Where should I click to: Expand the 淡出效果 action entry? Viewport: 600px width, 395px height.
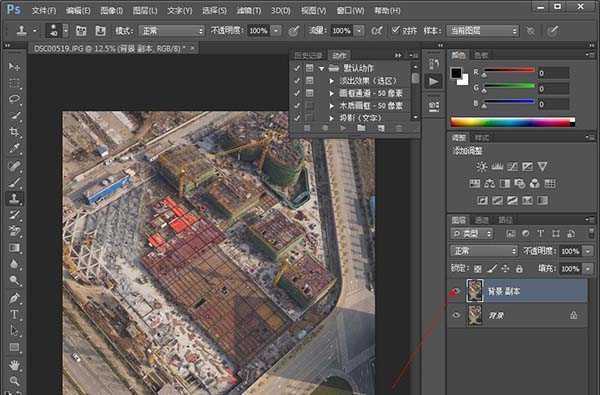(x=332, y=81)
